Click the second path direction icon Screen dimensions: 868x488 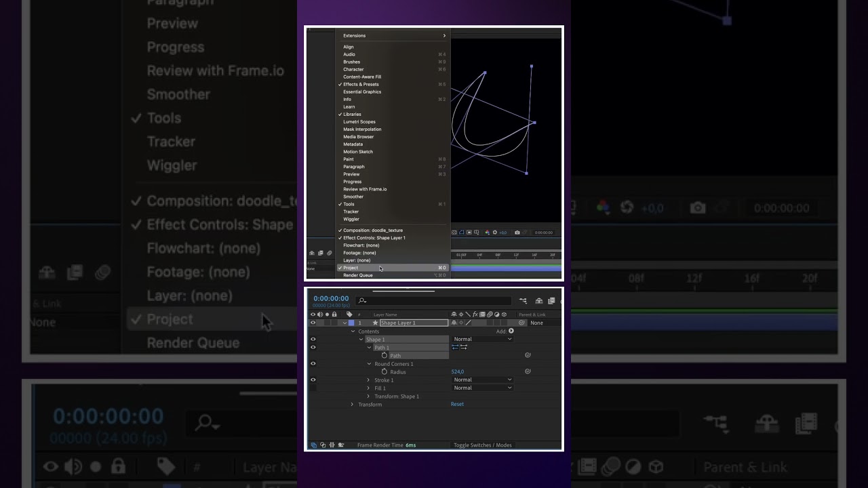[464, 347]
